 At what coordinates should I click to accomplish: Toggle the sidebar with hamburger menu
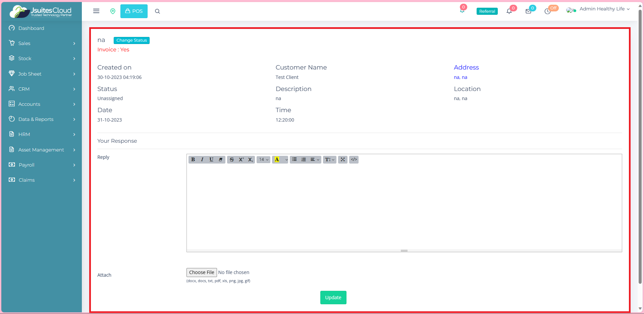(x=96, y=11)
